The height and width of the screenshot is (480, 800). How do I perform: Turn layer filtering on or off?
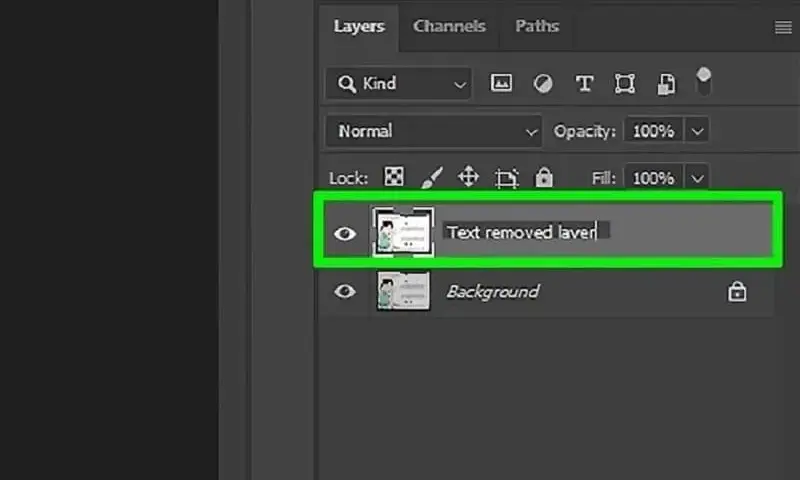[704, 82]
